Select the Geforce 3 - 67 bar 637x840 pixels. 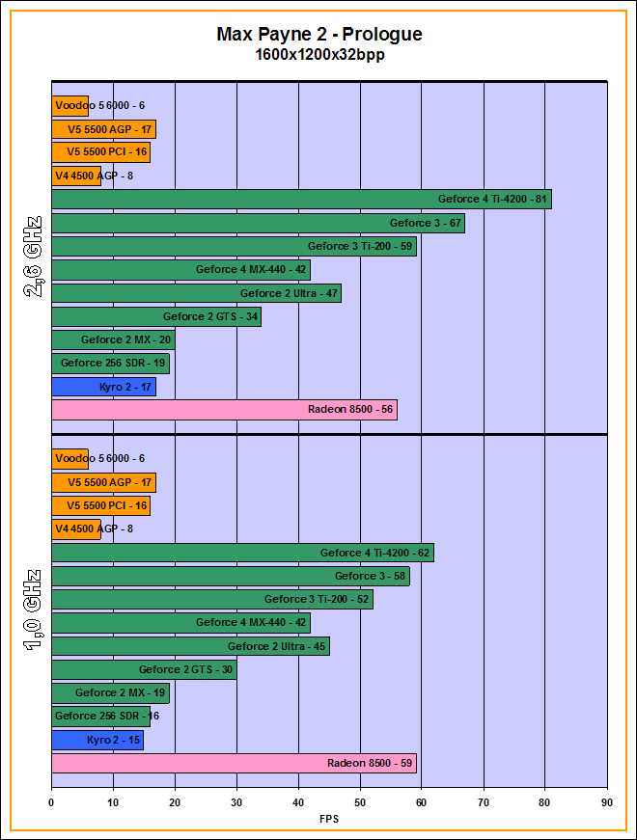coord(258,223)
